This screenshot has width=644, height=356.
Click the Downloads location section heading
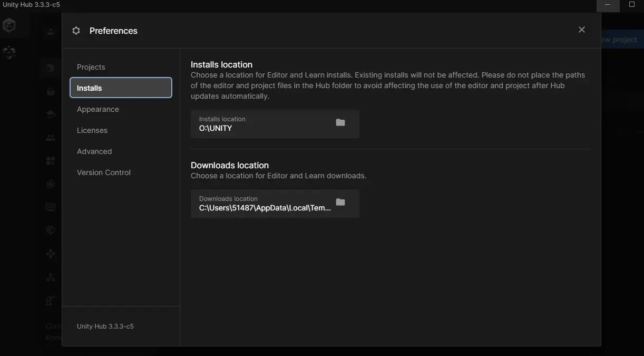[230, 165]
